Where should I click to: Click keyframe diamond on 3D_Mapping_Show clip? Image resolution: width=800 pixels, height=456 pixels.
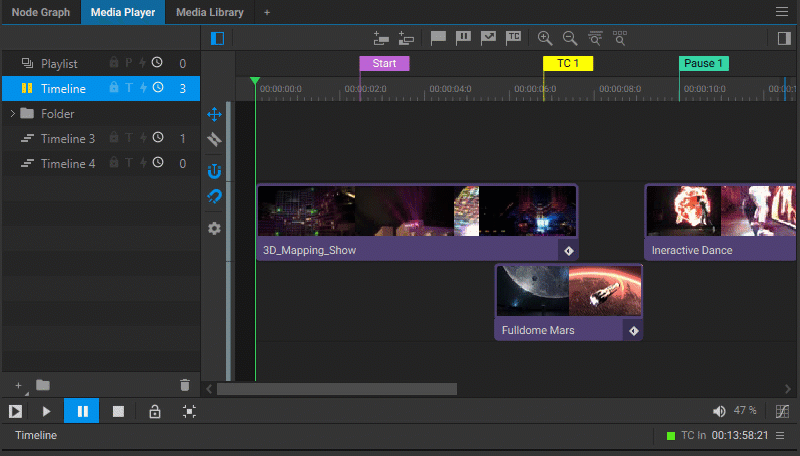tap(568, 250)
